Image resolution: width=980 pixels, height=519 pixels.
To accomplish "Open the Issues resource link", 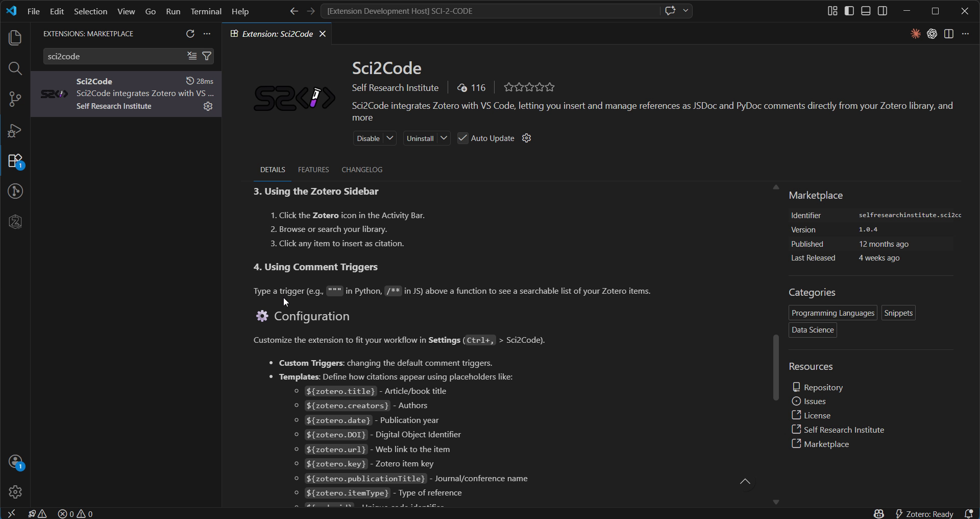I will (x=815, y=402).
